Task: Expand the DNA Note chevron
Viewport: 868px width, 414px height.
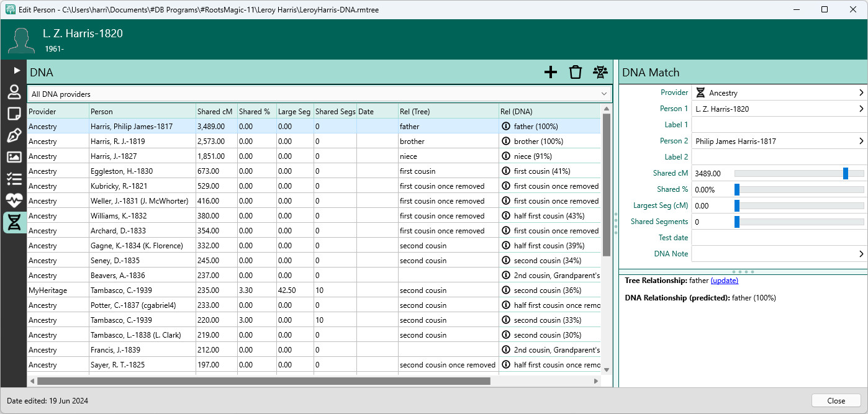Action: coord(861,254)
